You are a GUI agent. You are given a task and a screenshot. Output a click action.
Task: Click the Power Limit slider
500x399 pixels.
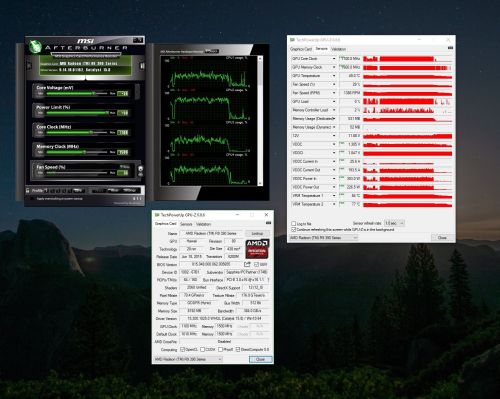[77, 113]
